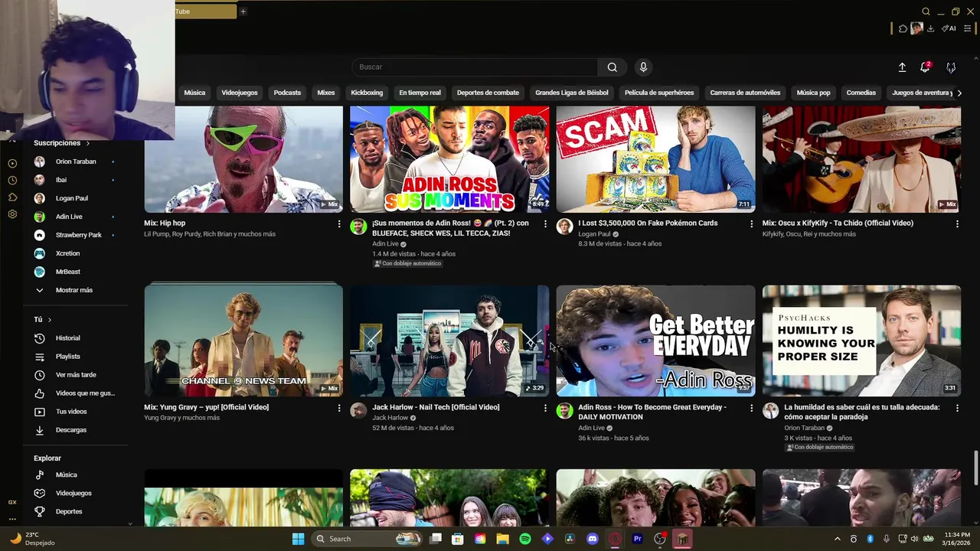Open the browser easy setup sliders icon
The image size is (980, 551).
coord(967,28)
